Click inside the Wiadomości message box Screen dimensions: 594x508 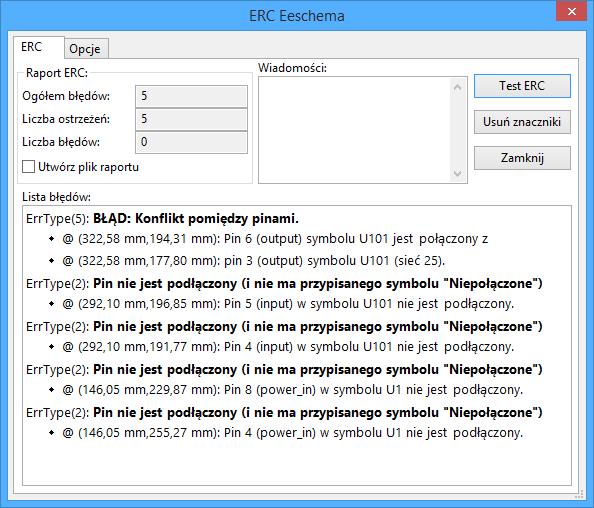point(355,130)
